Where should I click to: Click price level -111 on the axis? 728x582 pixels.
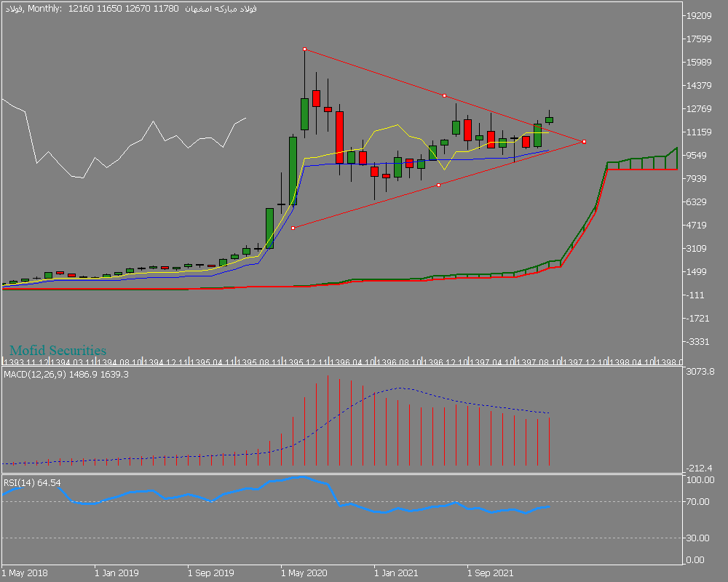(x=697, y=295)
